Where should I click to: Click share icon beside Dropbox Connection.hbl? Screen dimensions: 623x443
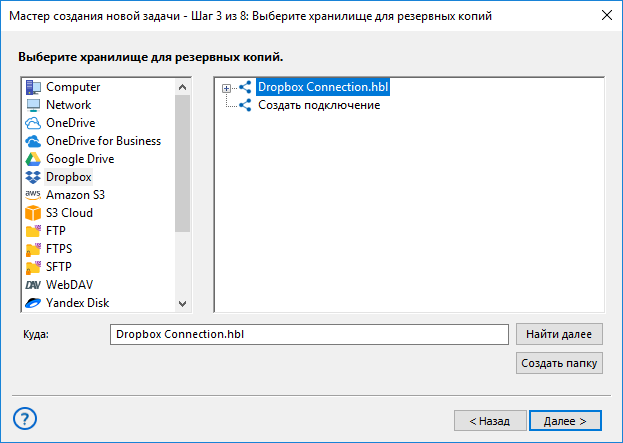[245, 87]
